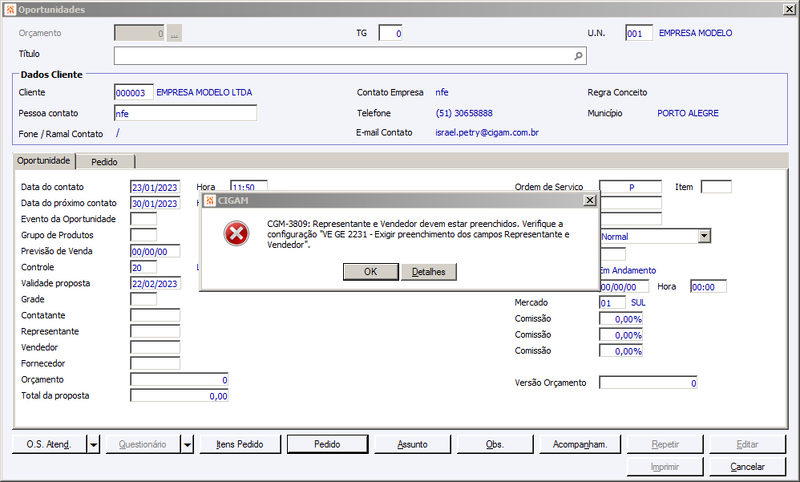Click the Pessoa contato field
The height and width of the screenshot is (482, 800).
(185, 113)
